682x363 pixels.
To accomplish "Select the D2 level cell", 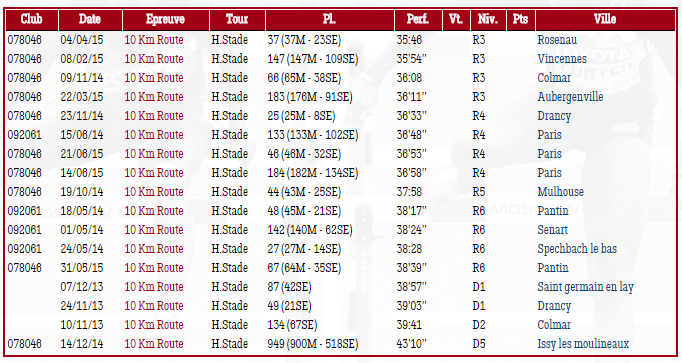I will tap(479, 325).
